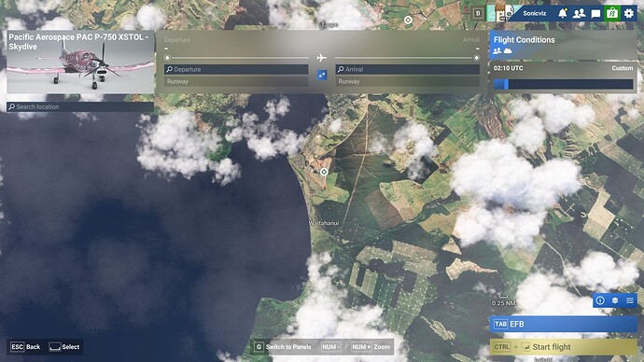Open the EFB tab button
Screen dimensions: 644x362
pos(563,325)
